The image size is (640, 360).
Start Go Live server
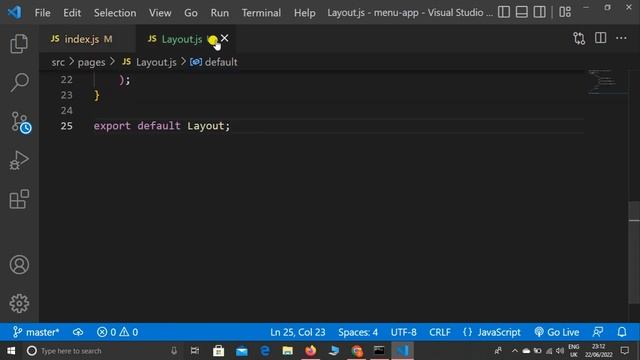(x=557, y=332)
